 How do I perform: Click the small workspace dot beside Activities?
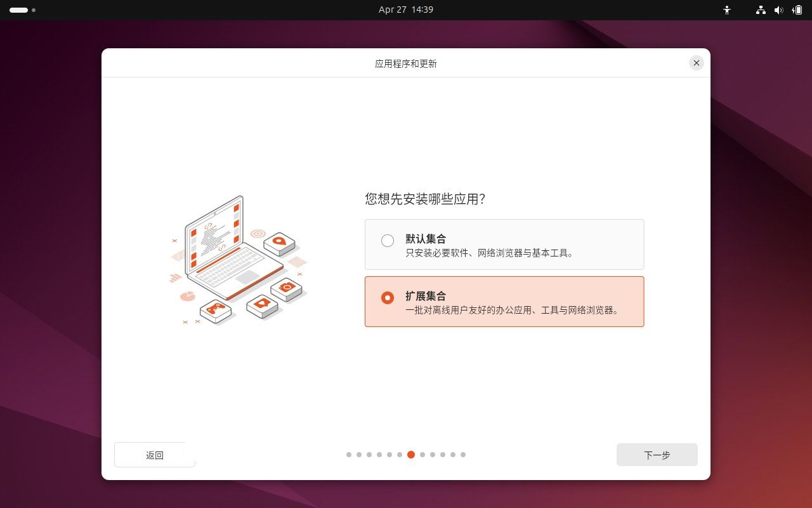[x=34, y=10]
